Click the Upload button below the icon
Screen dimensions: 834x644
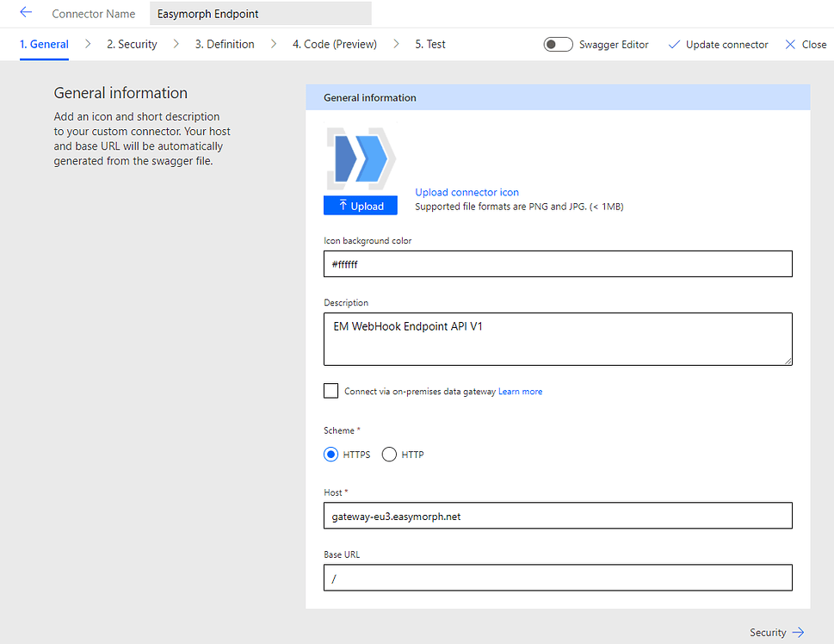360,205
